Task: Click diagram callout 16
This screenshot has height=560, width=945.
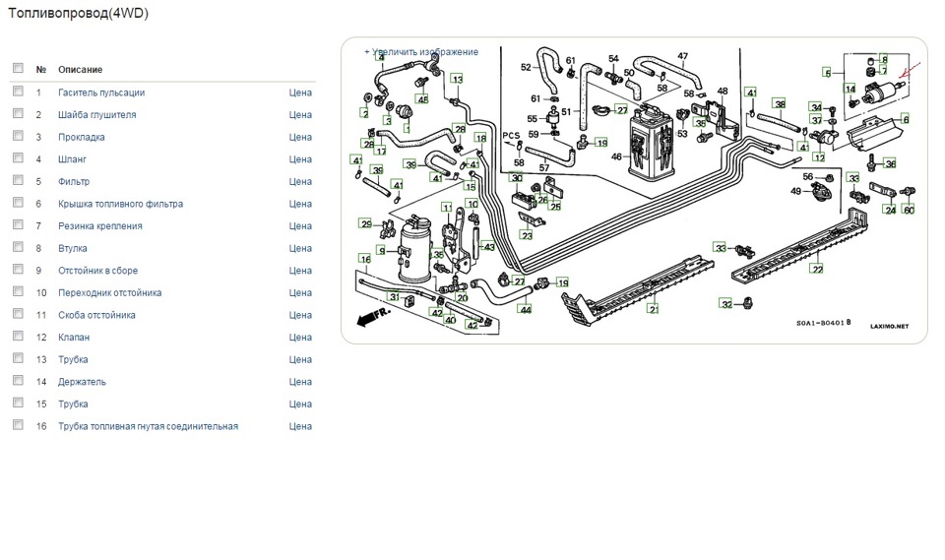Action: click(x=365, y=259)
